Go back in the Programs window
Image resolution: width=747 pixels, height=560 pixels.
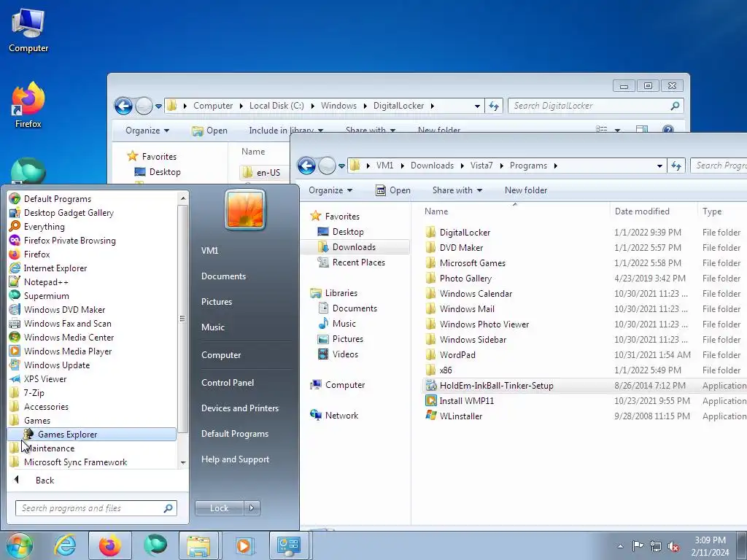[306, 166]
